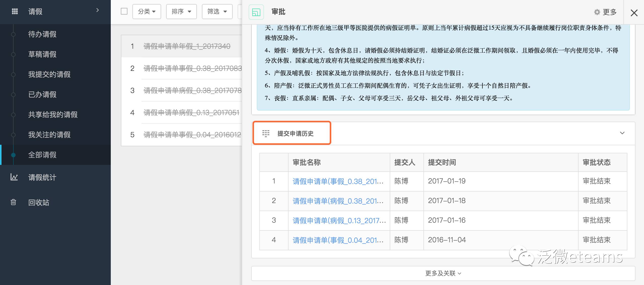Click the 全部请假 bullet dot
The image size is (644, 285).
coord(13,155)
